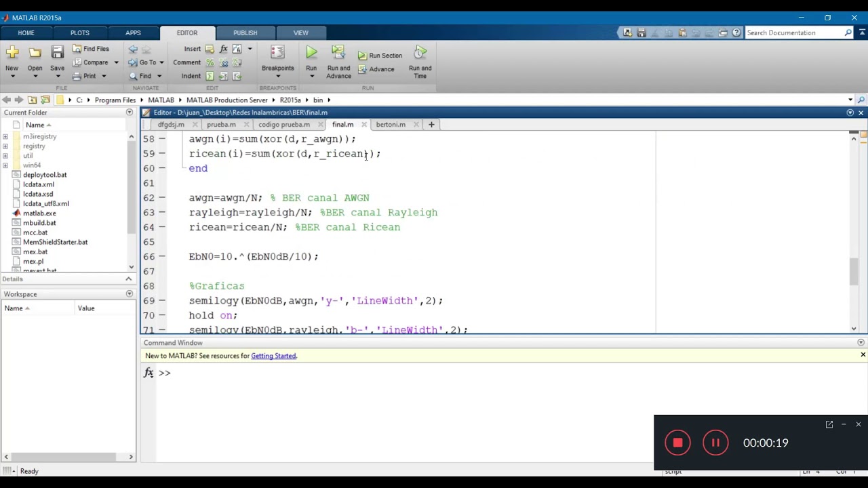The image size is (868, 488).
Task: Pause the screen recording
Action: 715,443
